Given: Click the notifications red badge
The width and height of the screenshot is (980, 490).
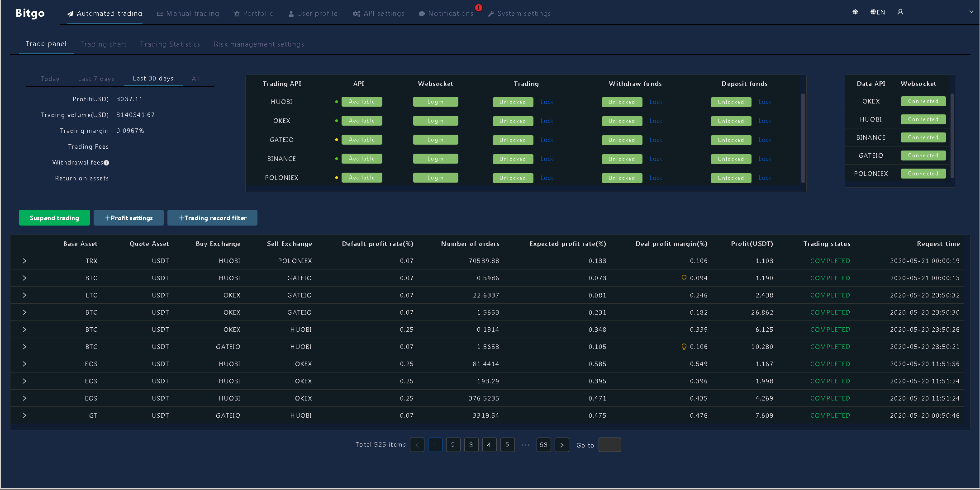Looking at the screenshot, I should (x=479, y=8).
